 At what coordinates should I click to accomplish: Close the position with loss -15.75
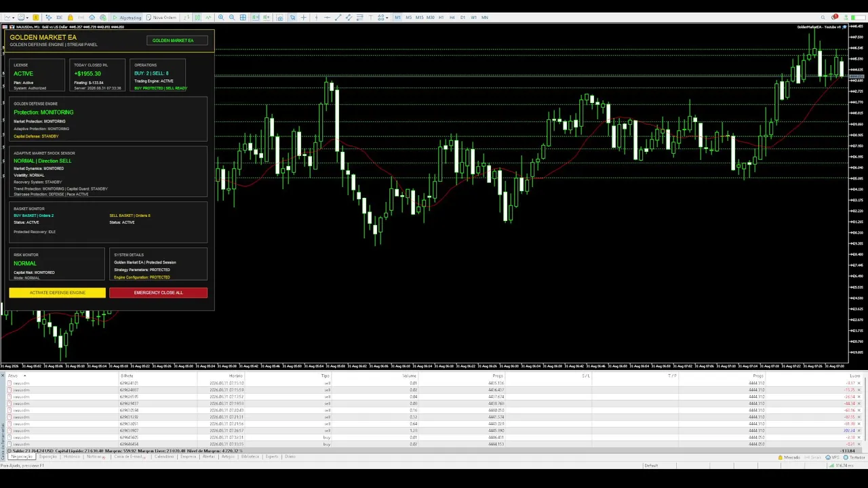(x=859, y=390)
